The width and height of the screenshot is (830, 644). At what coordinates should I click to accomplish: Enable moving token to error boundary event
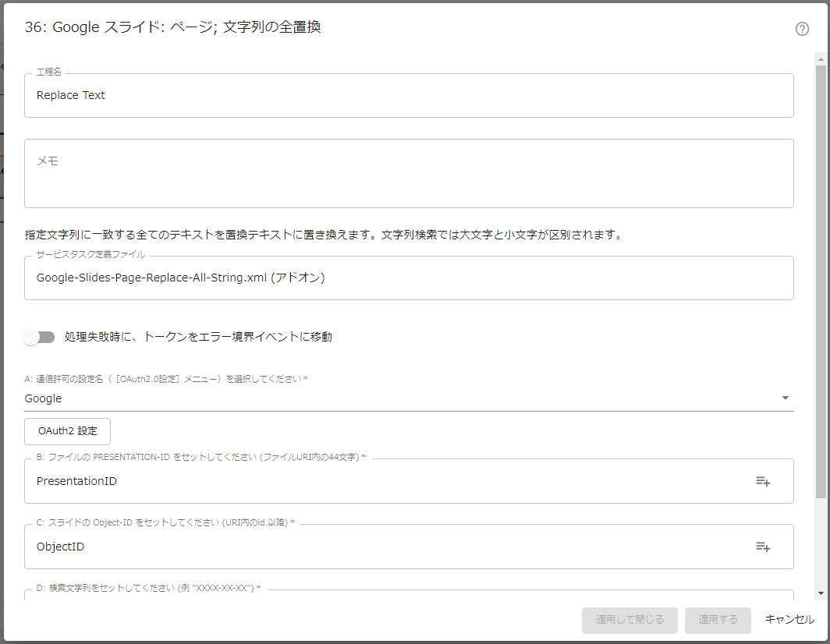[38, 336]
